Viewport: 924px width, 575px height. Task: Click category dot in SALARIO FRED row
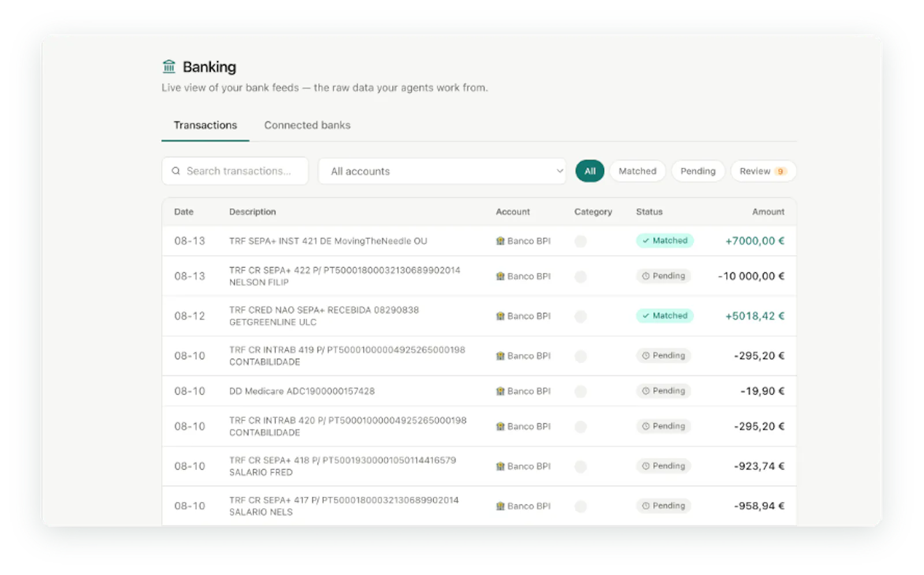tap(580, 466)
